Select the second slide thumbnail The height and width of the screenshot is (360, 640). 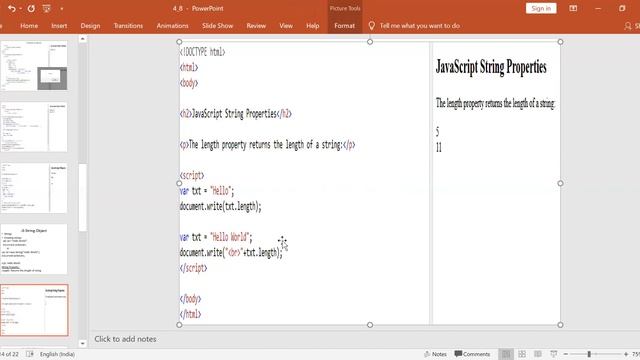[34, 127]
